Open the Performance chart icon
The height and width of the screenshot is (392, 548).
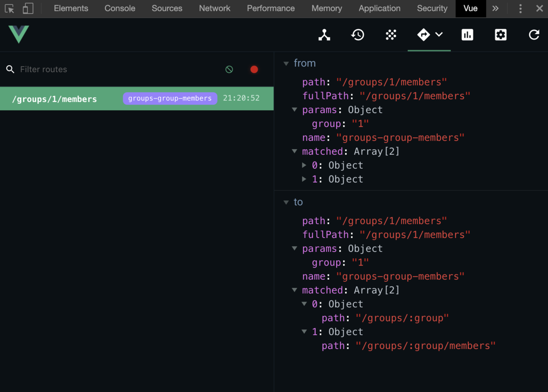click(467, 35)
